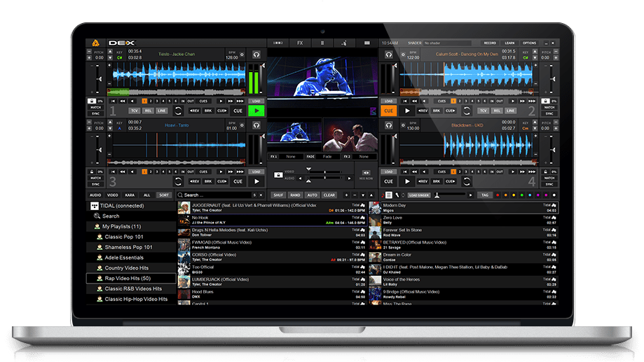Raise key with up arrow on deck 1
The image size is (644, 362).
[x=110, y=52]
